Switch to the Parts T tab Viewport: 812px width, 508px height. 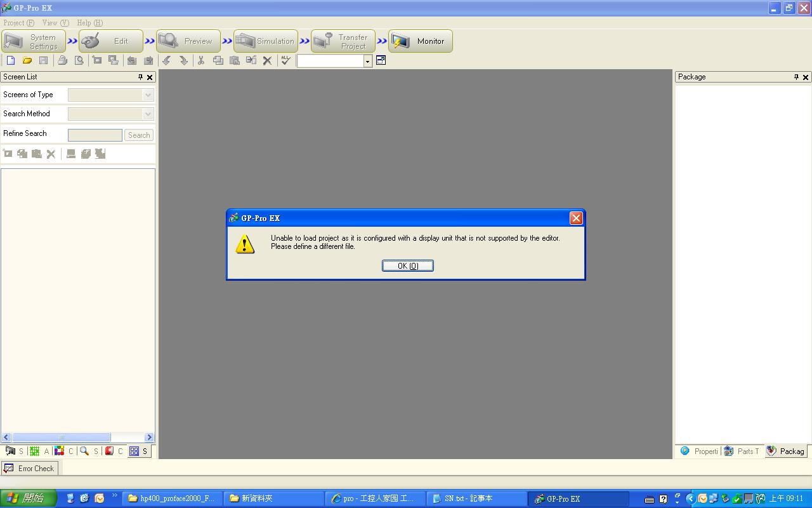click(x=742, y=451)
